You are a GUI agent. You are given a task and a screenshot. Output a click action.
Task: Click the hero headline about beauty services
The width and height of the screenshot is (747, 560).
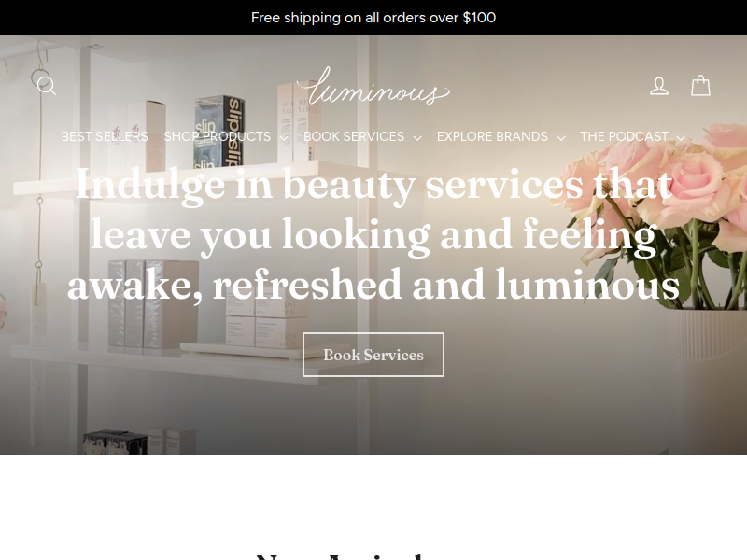pos(373,234)
